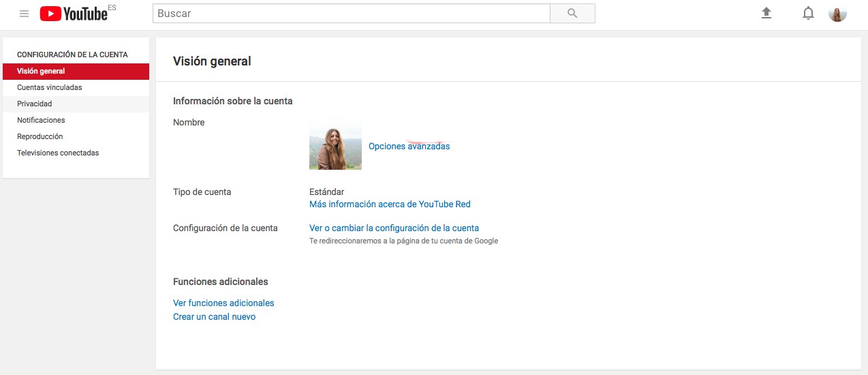
Task: Click the Google redirect note text
Action: tap(403, 241)
